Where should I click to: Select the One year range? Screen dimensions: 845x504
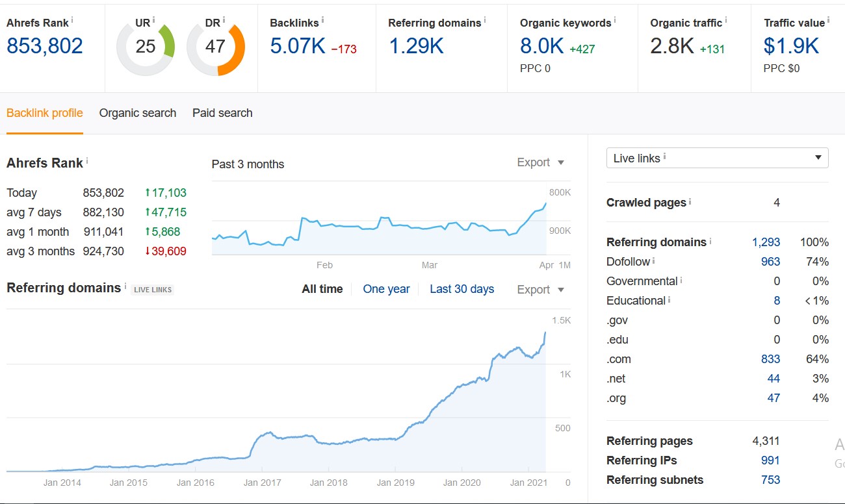[386, 289]
